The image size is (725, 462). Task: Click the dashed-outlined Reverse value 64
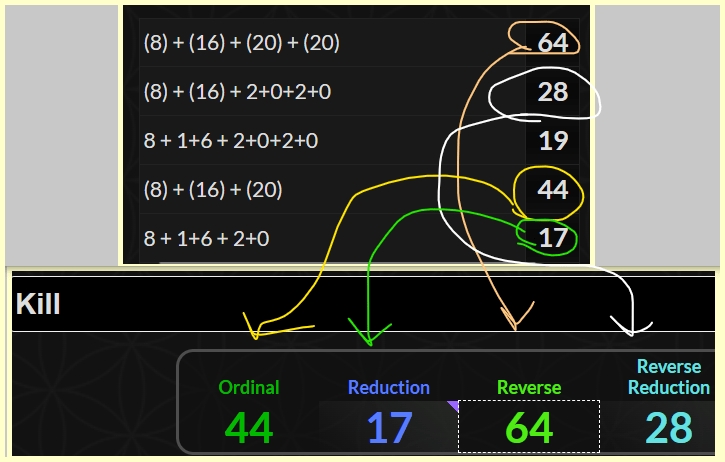529,428
